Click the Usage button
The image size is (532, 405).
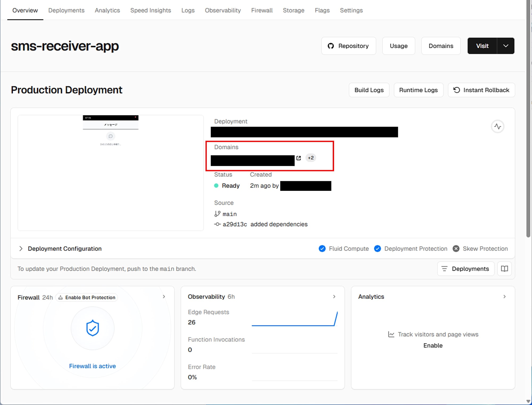click(398, 46)
